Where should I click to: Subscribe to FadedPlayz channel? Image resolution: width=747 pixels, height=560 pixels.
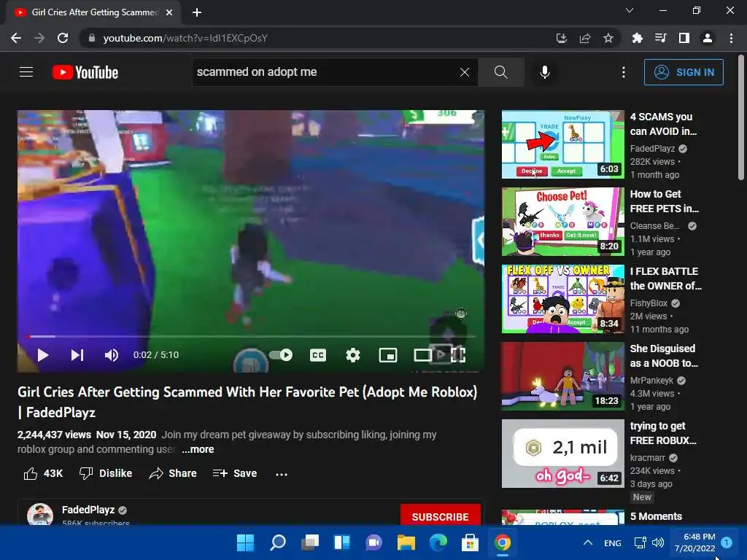click(440, 517)
